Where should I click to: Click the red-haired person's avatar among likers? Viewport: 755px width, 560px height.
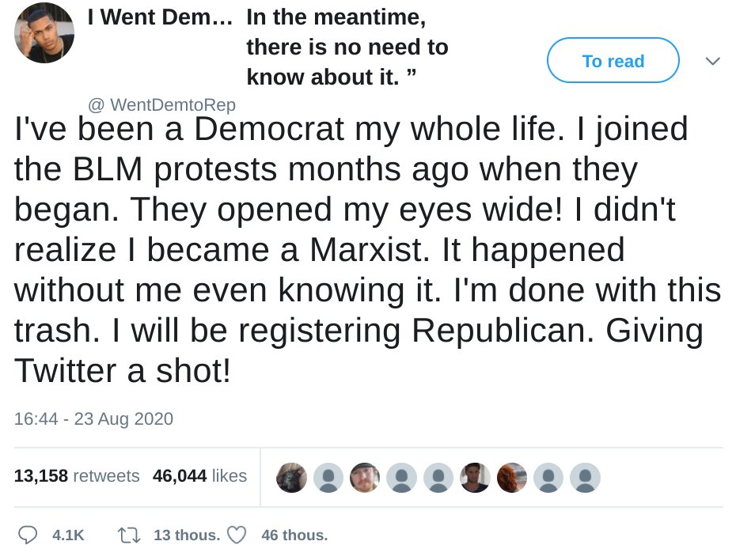(512, 478)
